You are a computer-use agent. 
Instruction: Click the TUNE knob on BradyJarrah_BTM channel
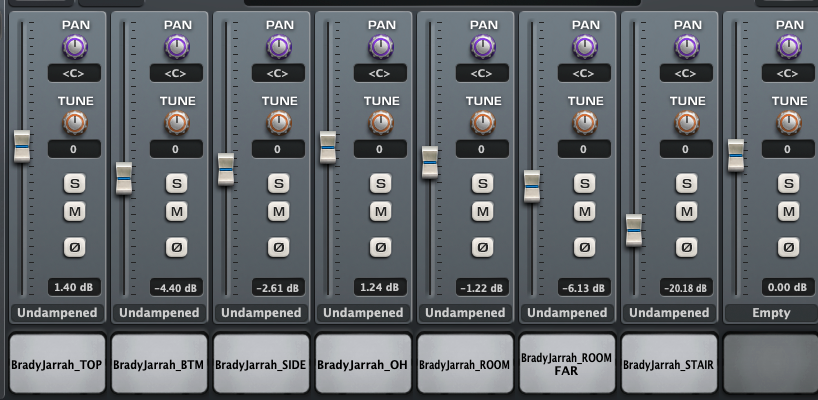pyautogui.click(x=177, y=123)
